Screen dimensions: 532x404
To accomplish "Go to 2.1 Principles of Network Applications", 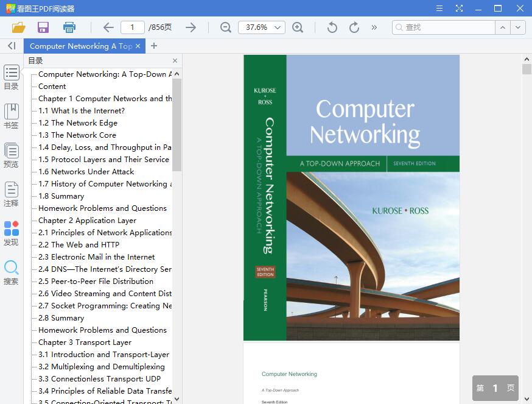I will click(105, 233).
